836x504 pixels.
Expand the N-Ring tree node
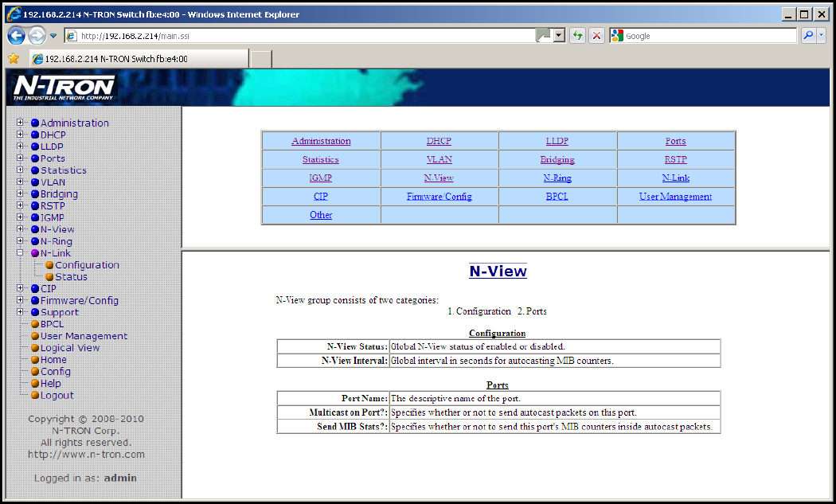click(20, 241)
